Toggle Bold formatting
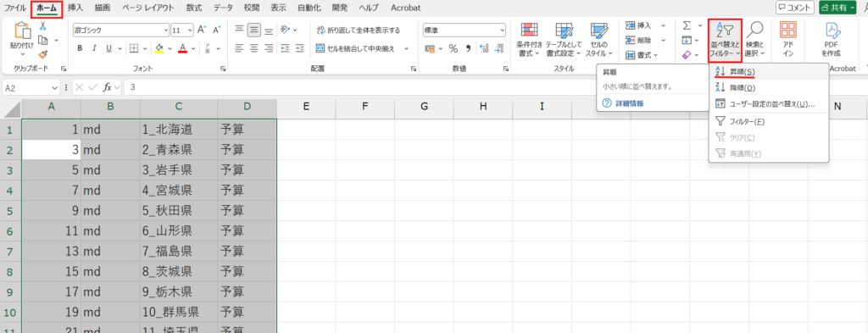Viewport: 868px width, 333px height. (x=80, y=48)
